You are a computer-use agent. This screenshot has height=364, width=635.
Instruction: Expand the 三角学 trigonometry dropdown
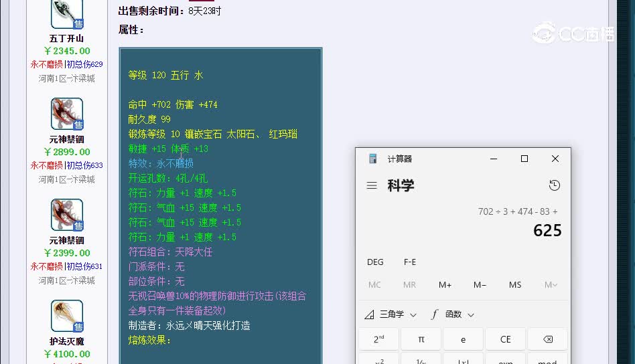click(391, 314)
